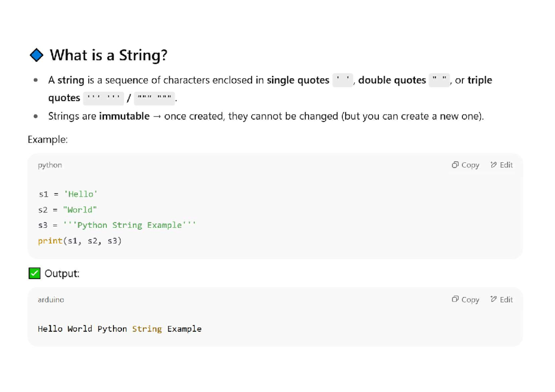Viewport: 555px width, 392px height.
Task: Select the single quotes inline code badge
Action: [342, 80]
